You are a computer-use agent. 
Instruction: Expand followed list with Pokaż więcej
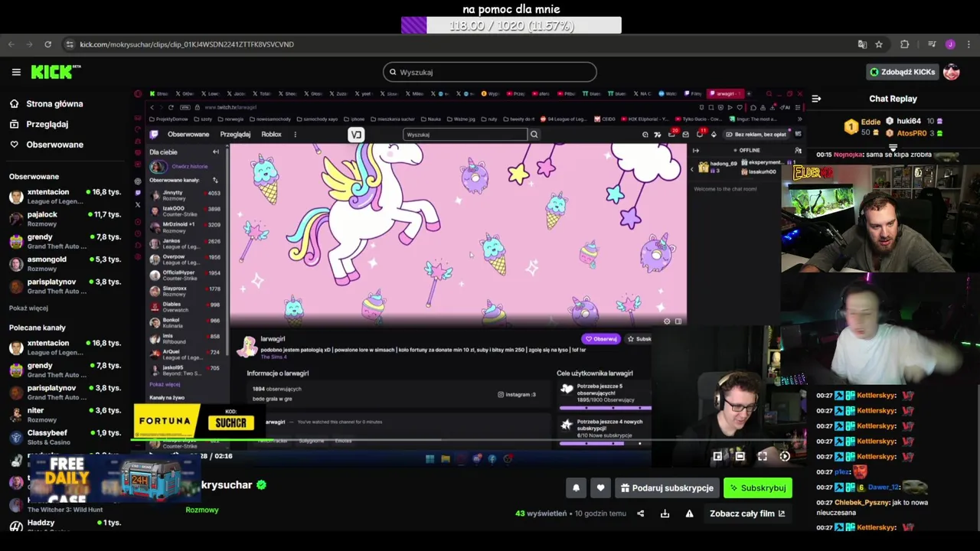[x=28, y=308]
